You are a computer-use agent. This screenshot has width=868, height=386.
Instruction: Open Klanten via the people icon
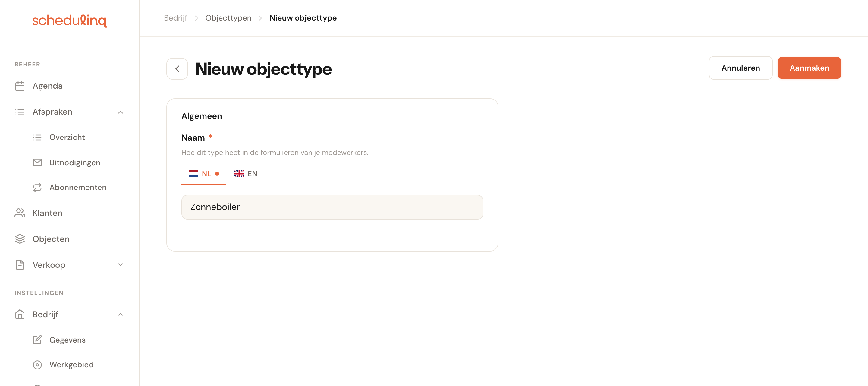pyautogui.click(x=20, y=213)
